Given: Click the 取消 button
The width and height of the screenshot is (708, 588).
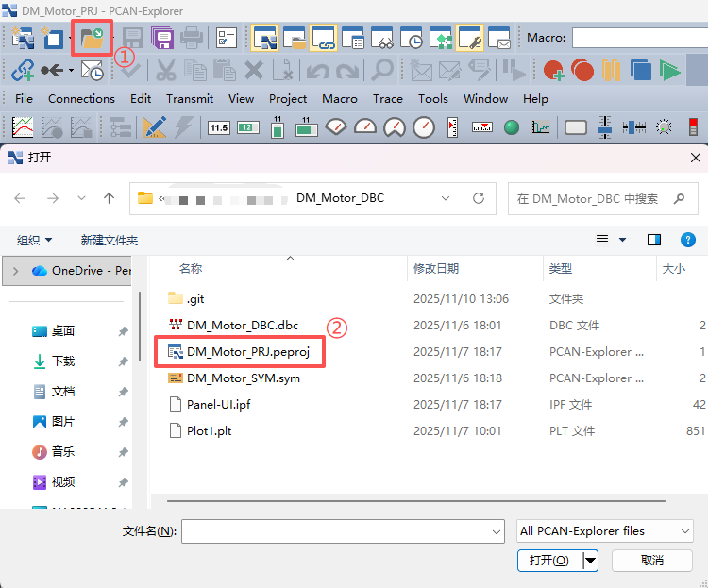Looking at the screenshot, I should coord(651,560).
